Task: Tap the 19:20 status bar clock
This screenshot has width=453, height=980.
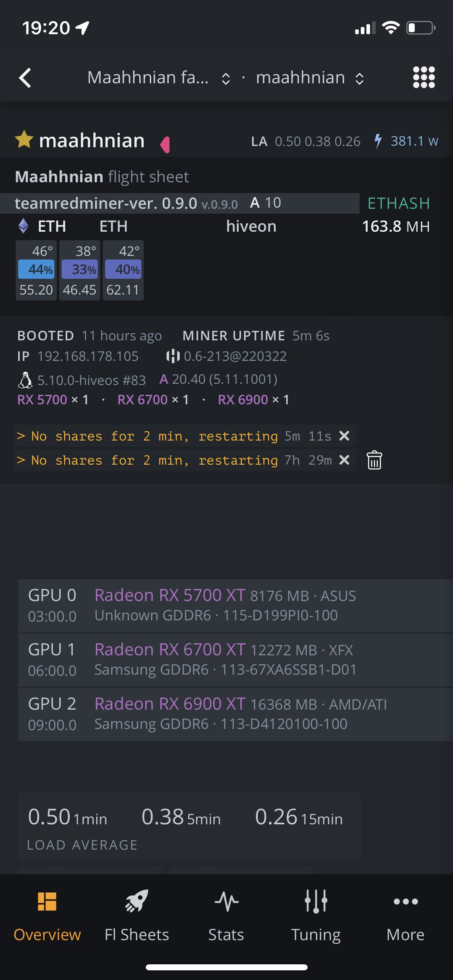Action: pos(46,28)
